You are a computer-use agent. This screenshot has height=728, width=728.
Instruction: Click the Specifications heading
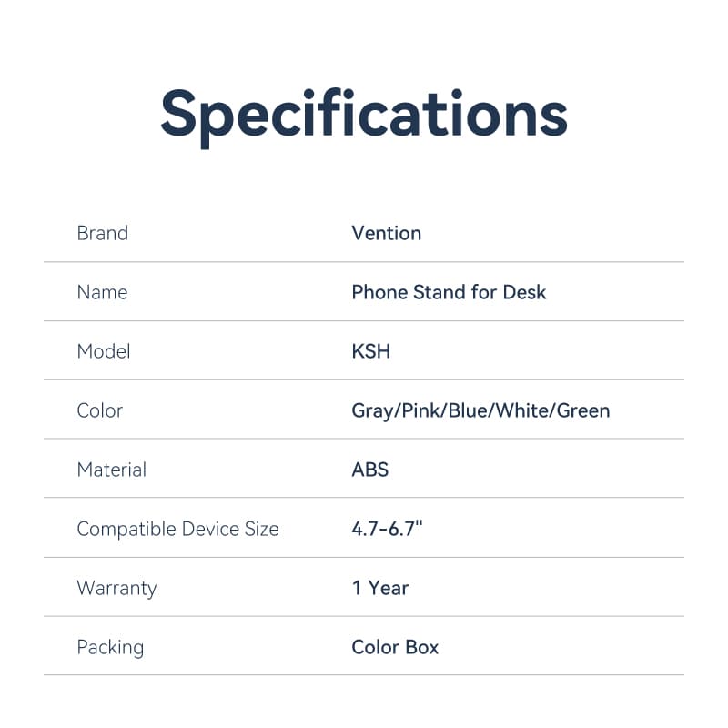364,115
